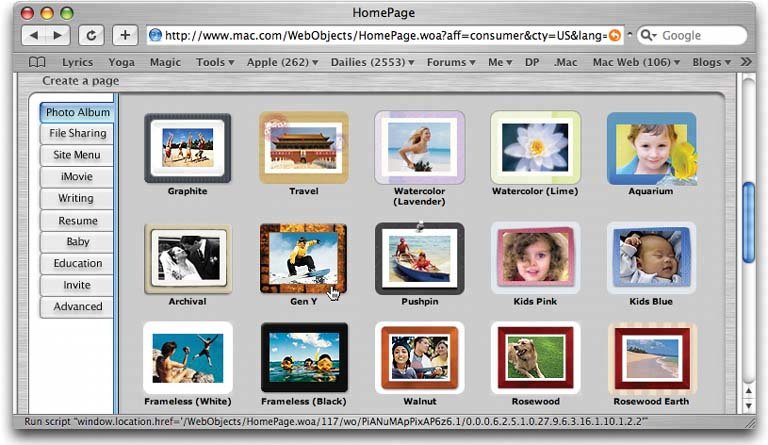768x445 pixels.
Task: Click the green zoom window button
Action: point(67,13)
